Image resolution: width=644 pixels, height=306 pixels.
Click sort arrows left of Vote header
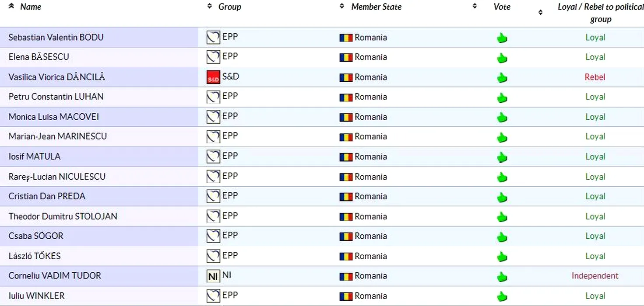475,6
